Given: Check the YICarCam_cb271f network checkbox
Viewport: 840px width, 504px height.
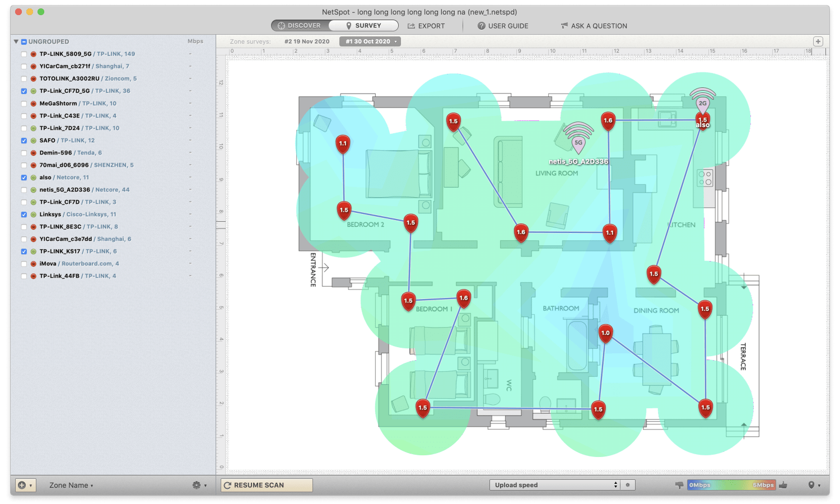Looking at the screenshot, I should (x=24, y=67).
